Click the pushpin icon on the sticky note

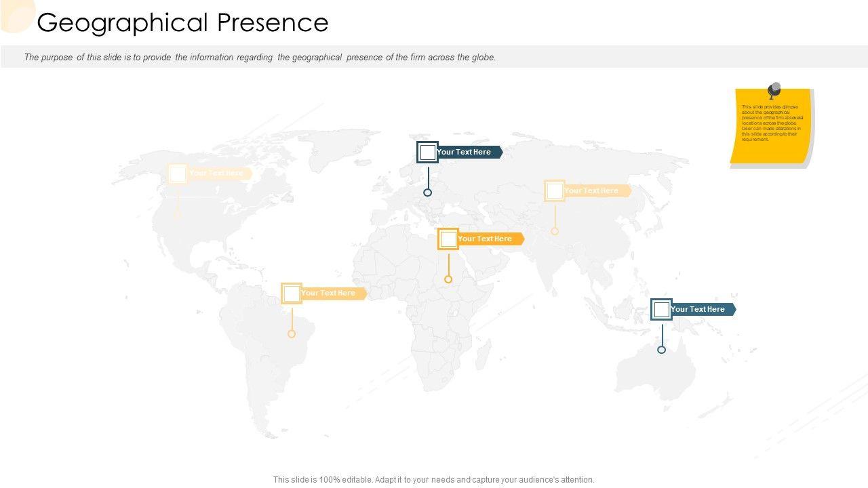(774, 90)
